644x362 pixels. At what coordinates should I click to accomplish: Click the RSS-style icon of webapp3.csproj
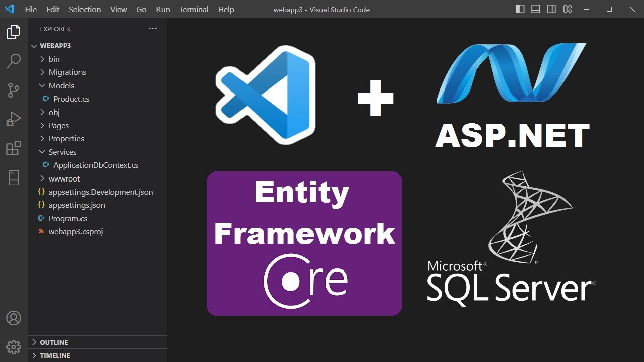tap(42, 231)
